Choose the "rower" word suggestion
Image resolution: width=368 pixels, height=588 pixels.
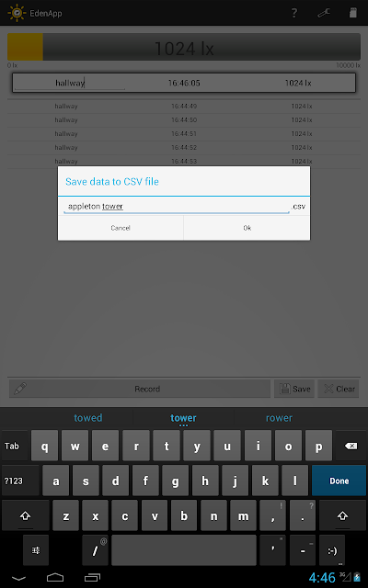click(x=279, y=418)
